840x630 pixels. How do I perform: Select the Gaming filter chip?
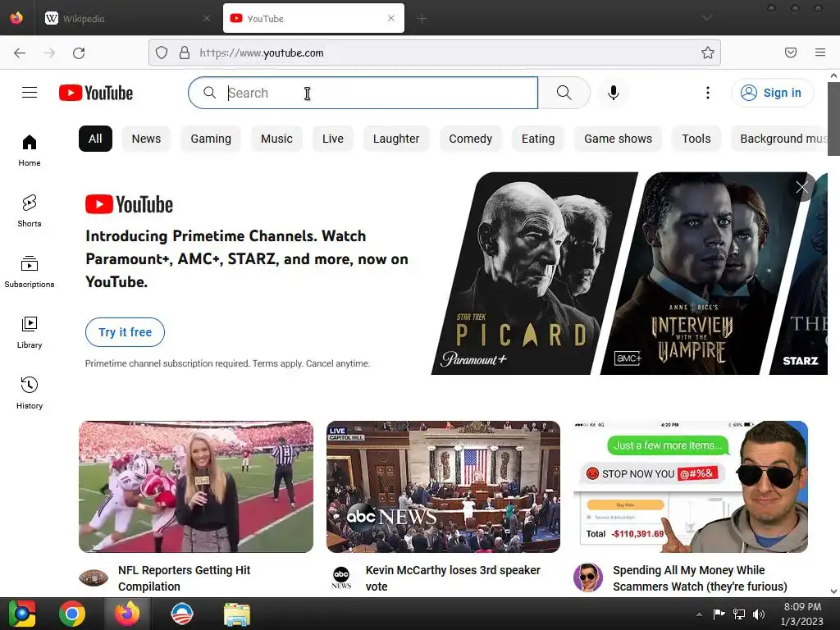(x=211, y=139)
